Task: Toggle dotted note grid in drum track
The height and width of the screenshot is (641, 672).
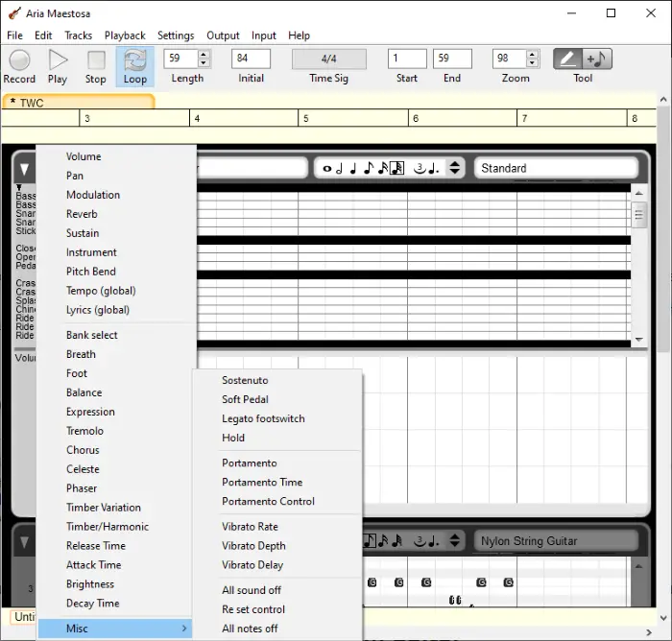Action: (434, 168)
